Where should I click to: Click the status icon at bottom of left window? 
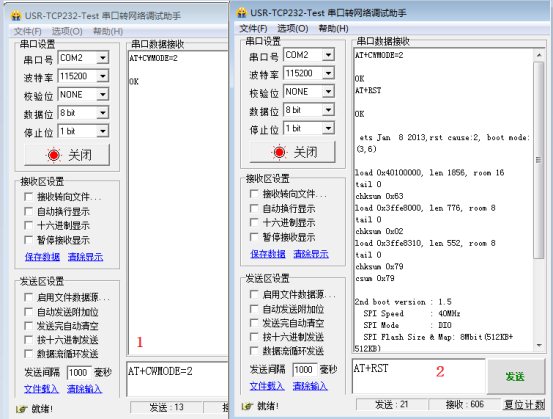tap(21, 409)
